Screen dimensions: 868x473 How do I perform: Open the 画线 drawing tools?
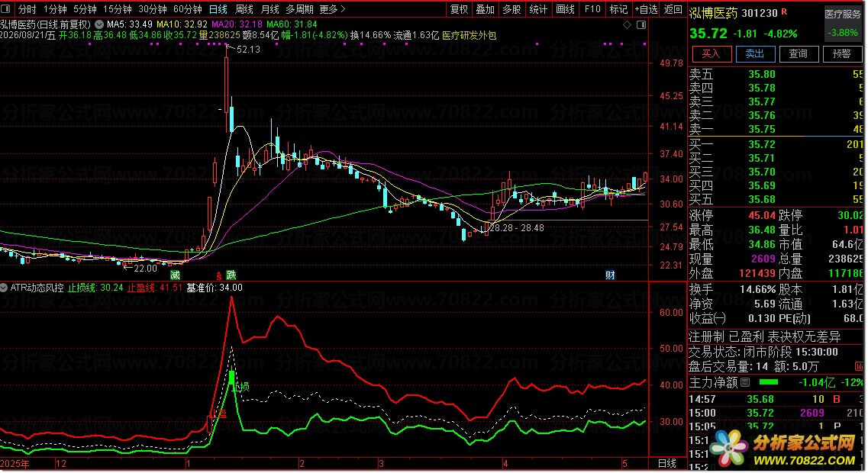[565, 9]
